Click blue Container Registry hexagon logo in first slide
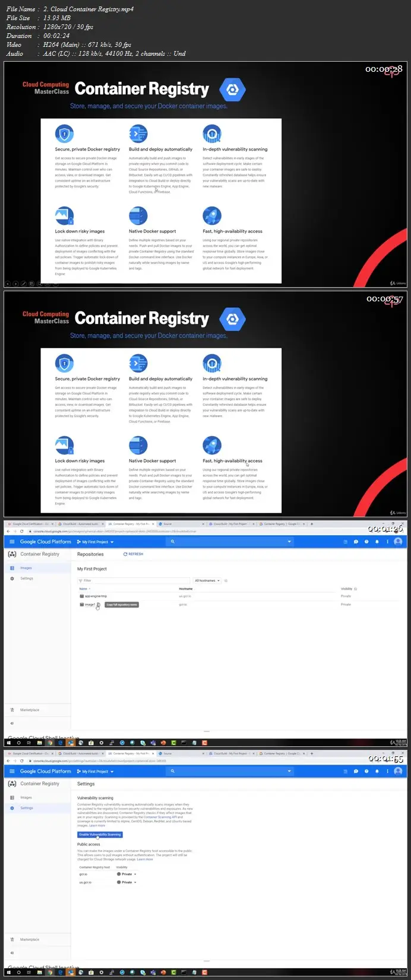The width and height of the screenshot is (411, 980). click(232, 90)
